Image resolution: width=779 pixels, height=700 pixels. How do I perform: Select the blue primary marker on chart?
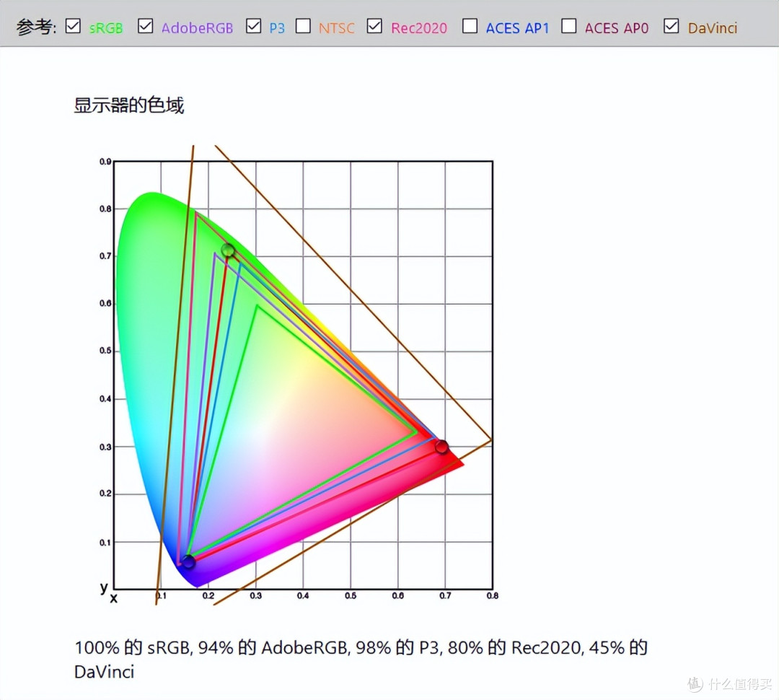188,561
